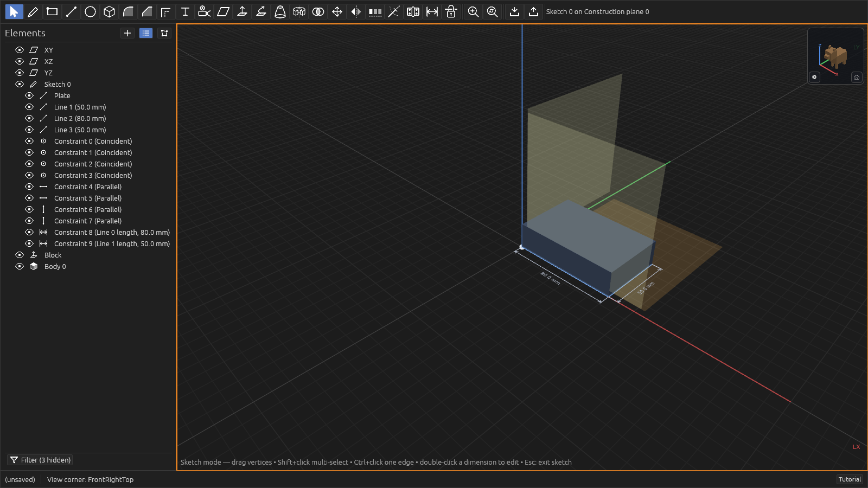This screenshot has height=488, width=868.
Task: Select Constraint 9 Line 1 length row
Action: (112, 243)
